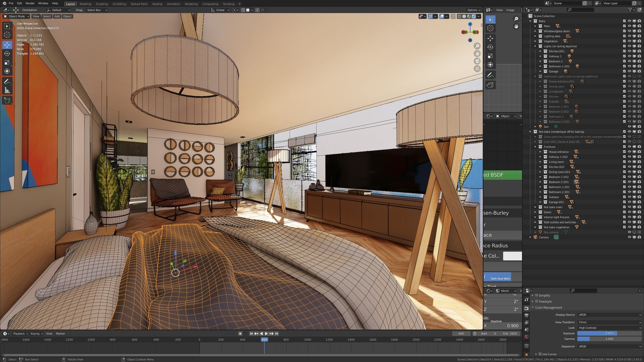Choose the Measure ruler tool
644x362 pixels.
(x=7, y=90)
